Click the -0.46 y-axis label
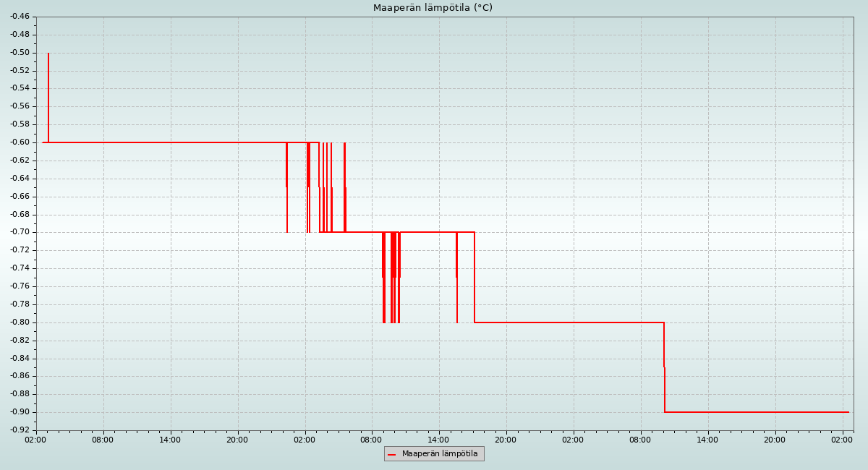Screen dimensions: 868x470 (20, 17)
